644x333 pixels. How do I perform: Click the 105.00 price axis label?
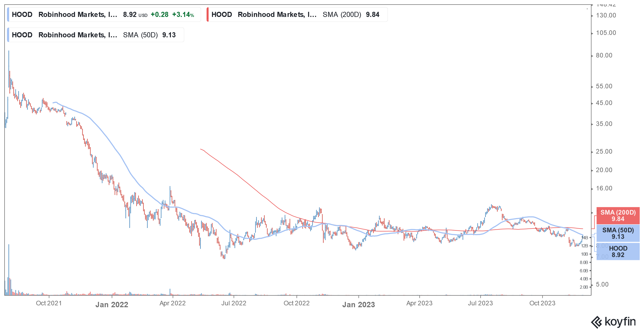point(606,33)
